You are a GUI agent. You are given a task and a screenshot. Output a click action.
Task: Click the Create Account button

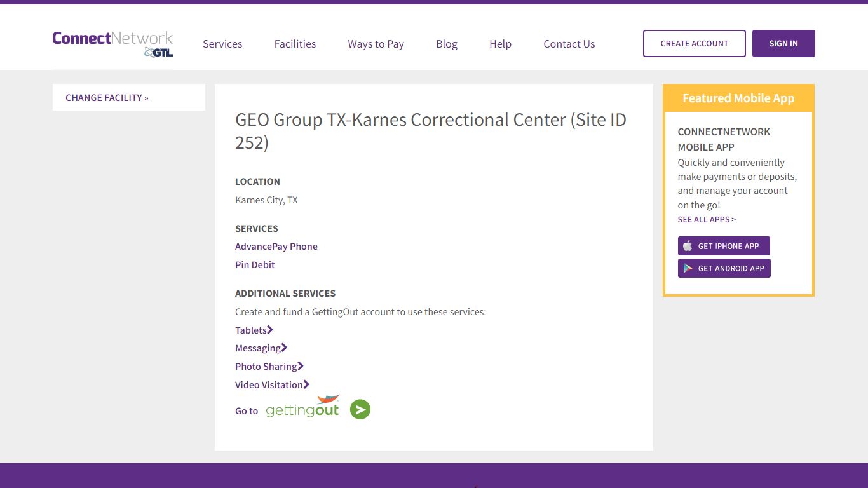pos(694,43)
